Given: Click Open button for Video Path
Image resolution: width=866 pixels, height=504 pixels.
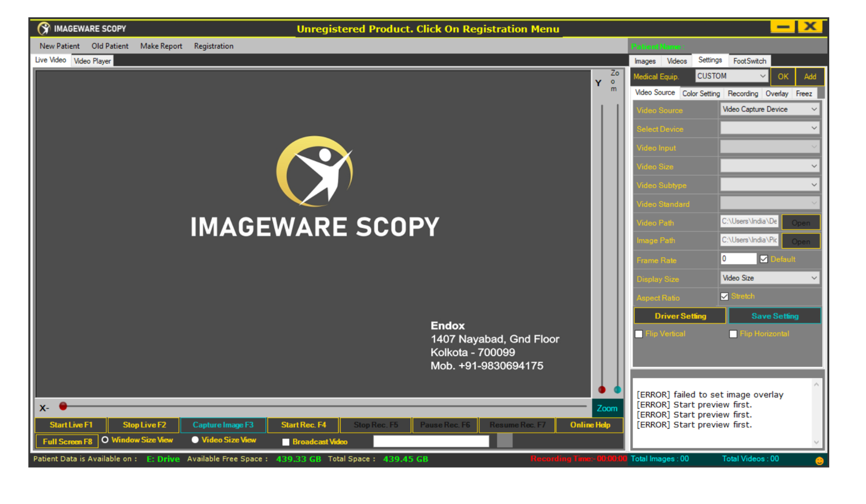Looking at the screenshot, I should click(x=801, y=222).
